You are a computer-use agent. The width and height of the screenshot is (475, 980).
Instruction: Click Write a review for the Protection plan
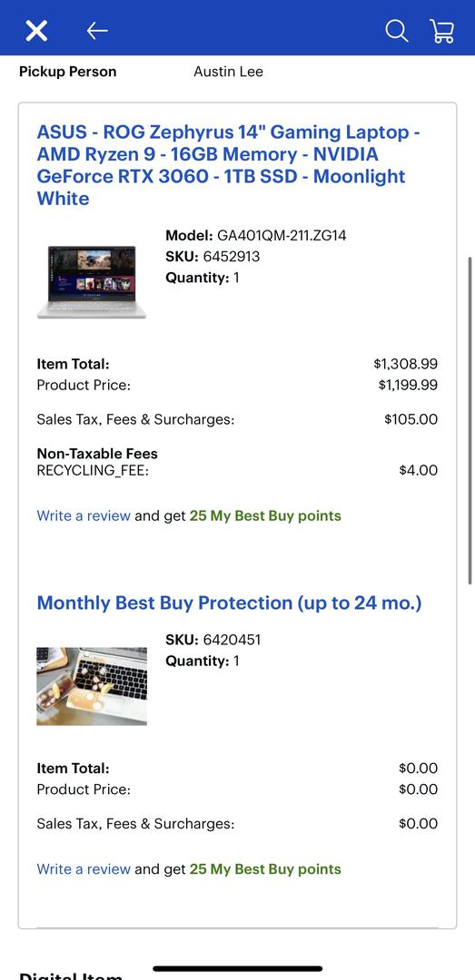coord(84,868)
